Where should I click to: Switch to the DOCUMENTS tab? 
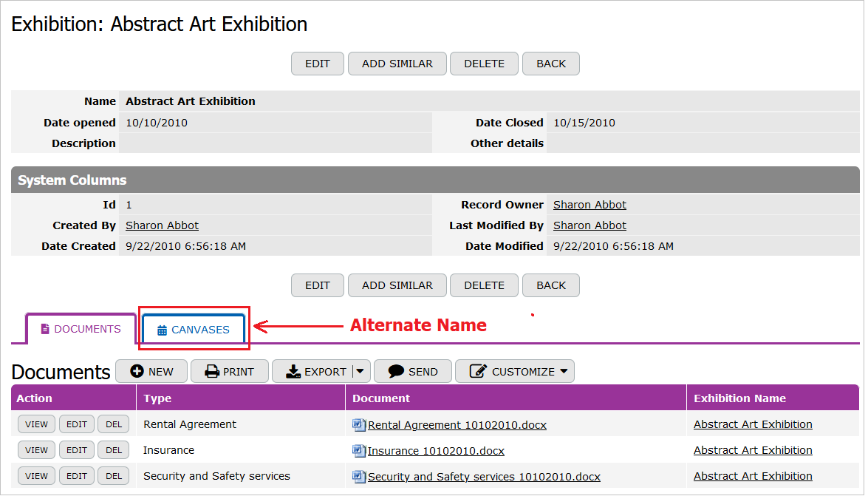[x=81, y=329]
